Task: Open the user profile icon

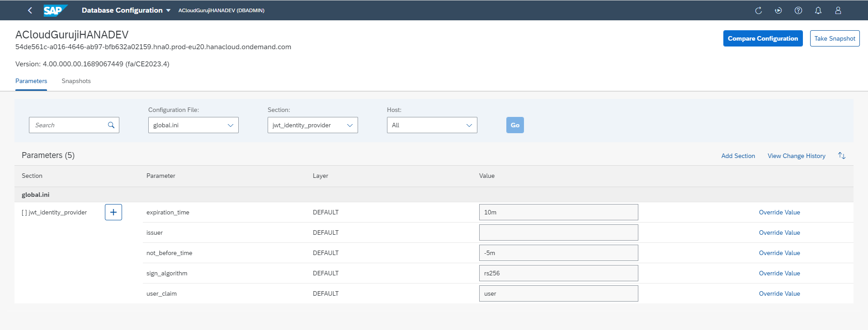Action: (838, 10)
